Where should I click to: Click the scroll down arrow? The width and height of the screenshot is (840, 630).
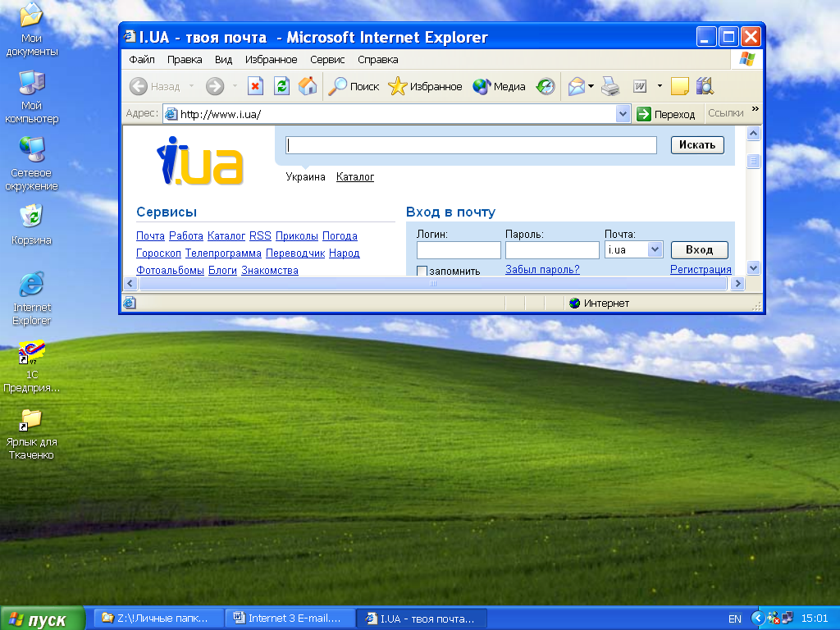click(754, 268)
